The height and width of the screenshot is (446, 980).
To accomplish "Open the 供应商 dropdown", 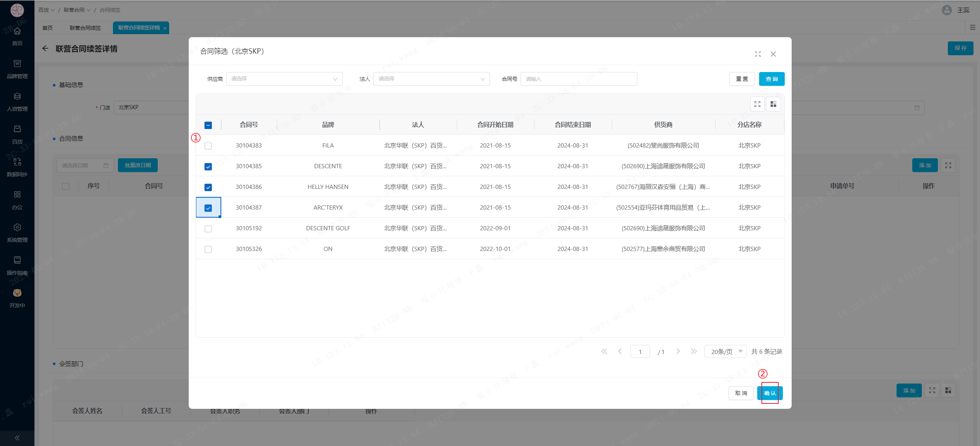I will [x=284, y=79].
